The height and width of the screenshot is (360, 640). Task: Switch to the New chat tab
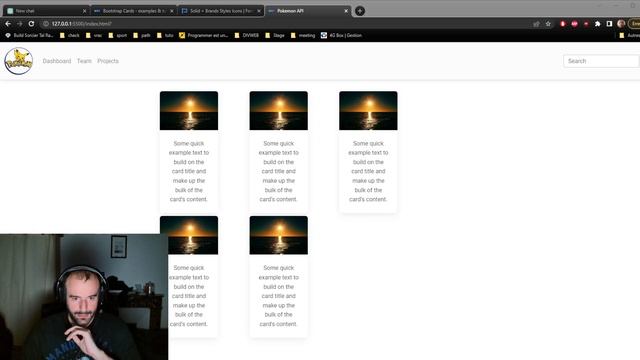45,11
